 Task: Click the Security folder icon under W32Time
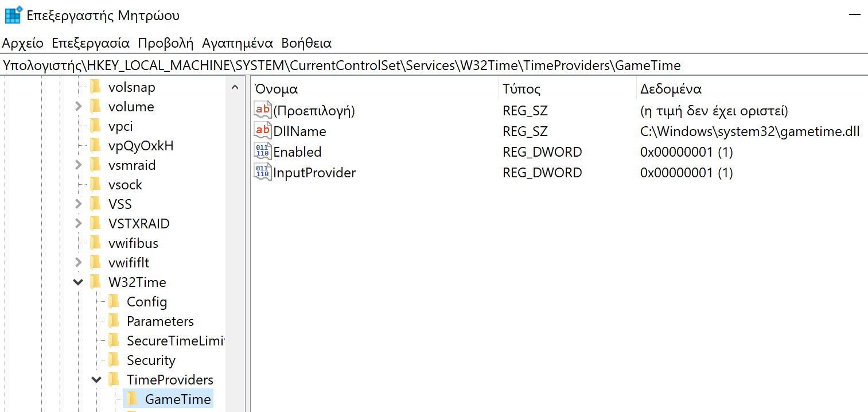[x=114, y=360]
